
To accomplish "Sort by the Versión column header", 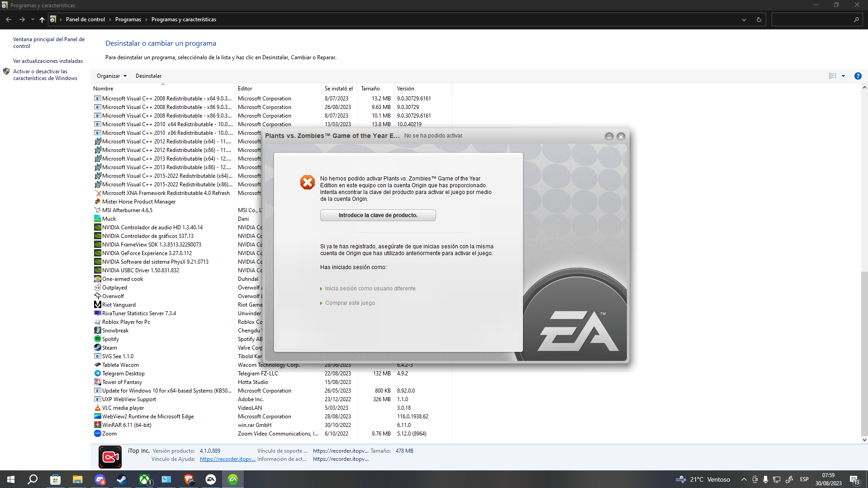I will pyautogui.click(x=423, y=89).
